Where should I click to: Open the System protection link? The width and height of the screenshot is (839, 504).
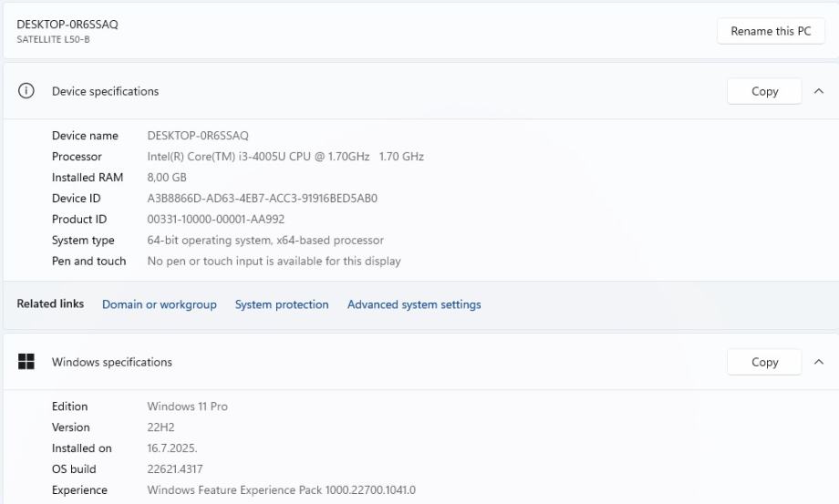click(x=282, y=304)
